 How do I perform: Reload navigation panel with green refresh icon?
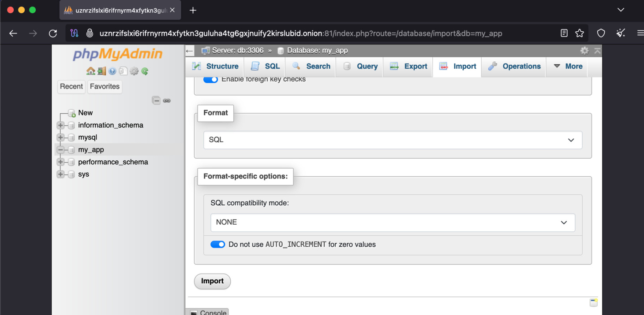(x=145, y=71)
